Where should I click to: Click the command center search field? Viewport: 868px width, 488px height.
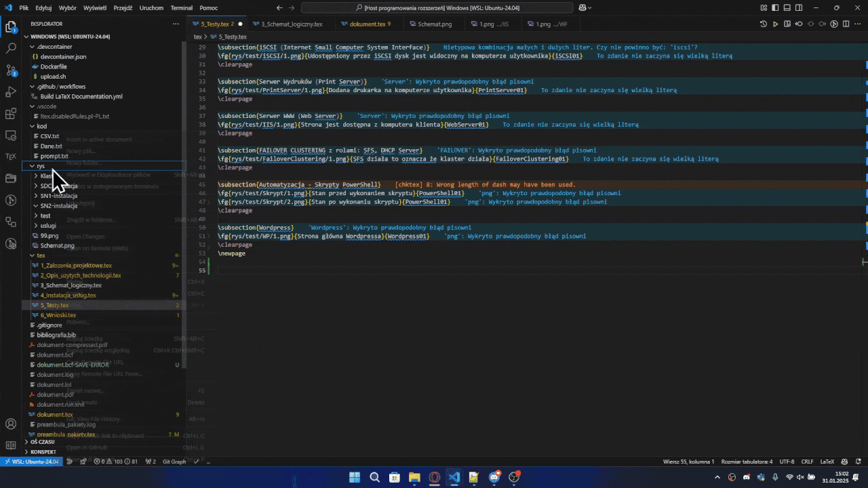[x=437, y=7]
